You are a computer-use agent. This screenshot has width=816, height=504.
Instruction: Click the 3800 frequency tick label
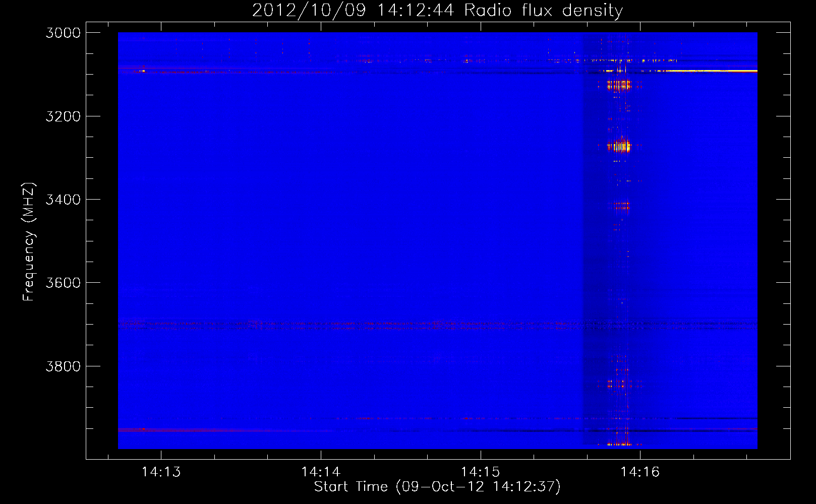63,366
